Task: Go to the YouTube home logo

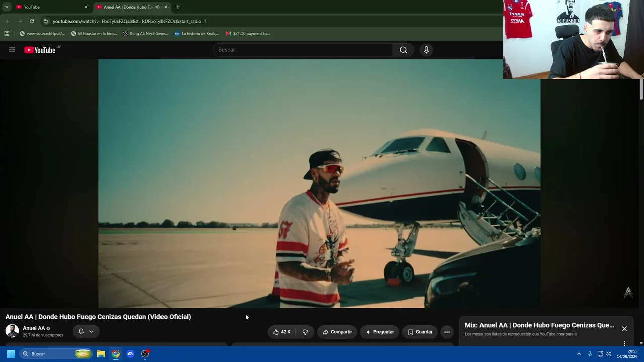Action: pos(40,50)
